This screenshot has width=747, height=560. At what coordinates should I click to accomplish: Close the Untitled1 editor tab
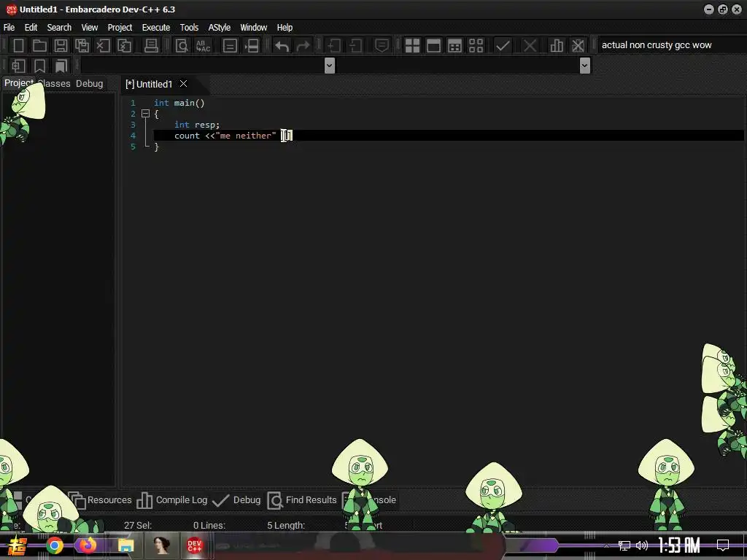tap(183, 84)
